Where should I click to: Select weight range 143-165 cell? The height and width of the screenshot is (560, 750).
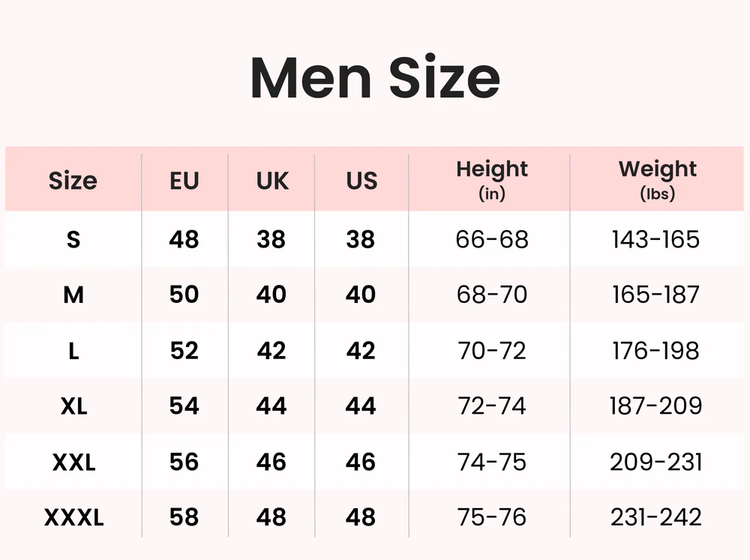(655, 240)
